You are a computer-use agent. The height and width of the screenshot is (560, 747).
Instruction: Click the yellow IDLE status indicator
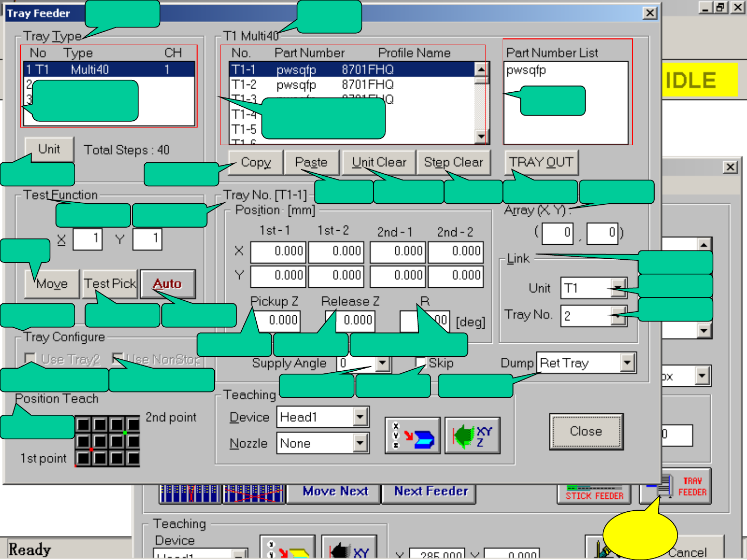tap(699, 80)
